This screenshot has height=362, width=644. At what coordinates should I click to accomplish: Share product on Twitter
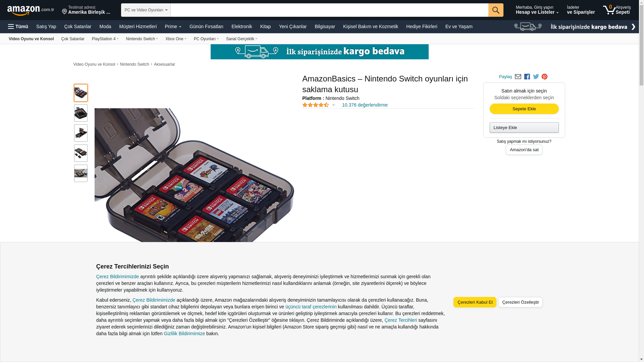(536, 77)
